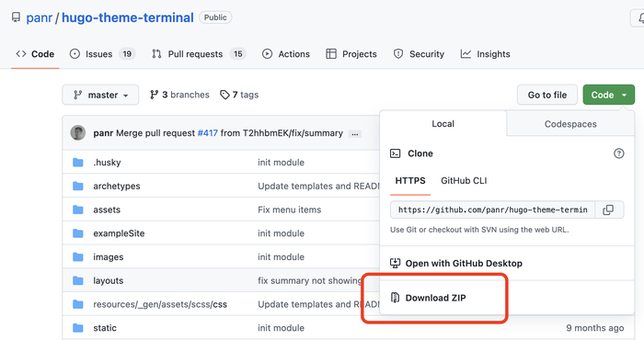Click the Pull requests count badge 15
This screenshot has height=340, width=644.
237,54
